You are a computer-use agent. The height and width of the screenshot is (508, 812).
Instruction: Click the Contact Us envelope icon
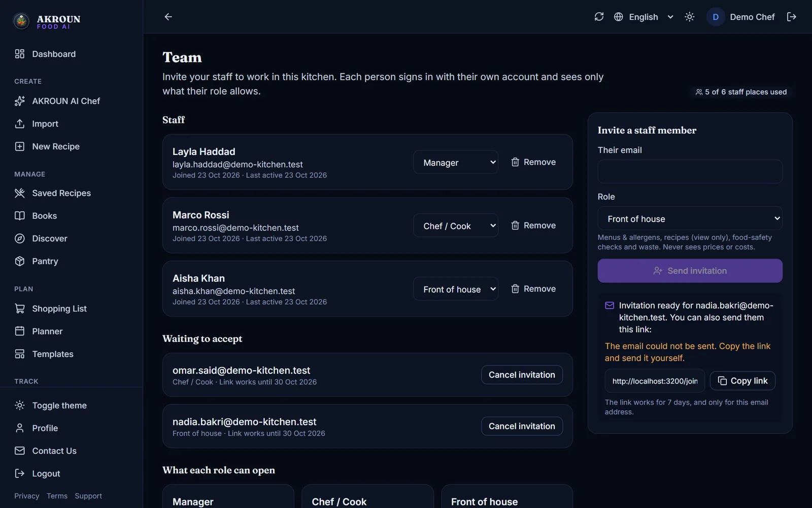coord(20,451)
